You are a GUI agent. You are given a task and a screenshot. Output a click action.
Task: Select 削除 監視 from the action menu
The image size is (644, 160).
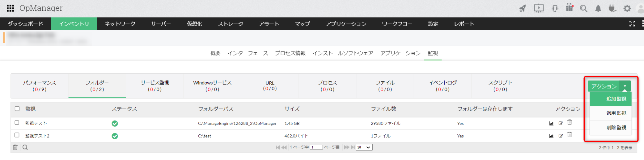click(611, 128)
